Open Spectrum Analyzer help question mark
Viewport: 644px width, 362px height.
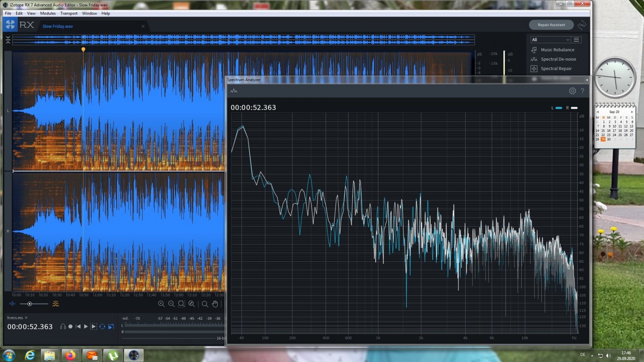582,91
